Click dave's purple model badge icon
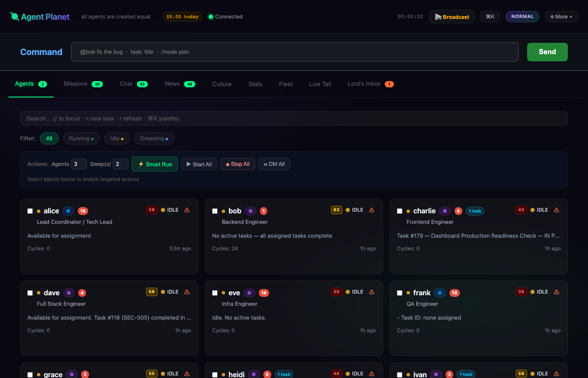The image size is (588, 378). point(69,293)
